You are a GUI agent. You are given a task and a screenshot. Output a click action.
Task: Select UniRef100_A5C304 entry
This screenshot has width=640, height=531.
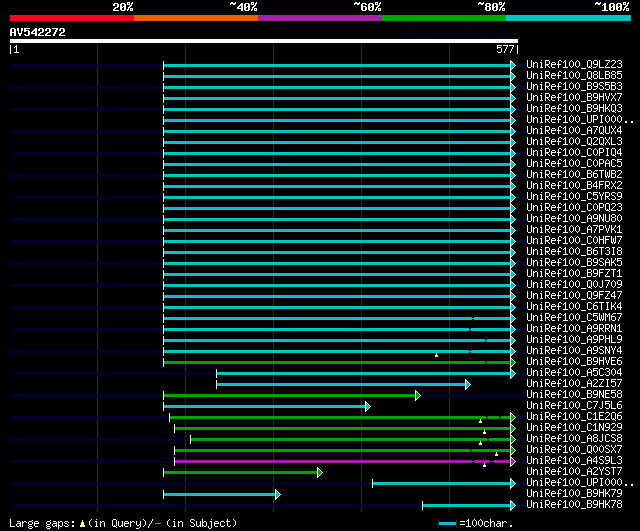(574, 373)
